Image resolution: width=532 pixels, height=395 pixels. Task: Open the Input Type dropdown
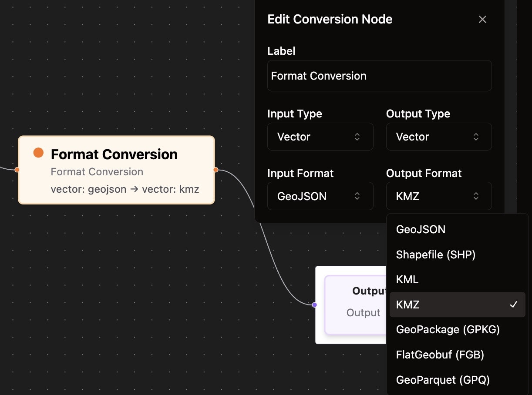pyautogui.click(x=320, y=137)
